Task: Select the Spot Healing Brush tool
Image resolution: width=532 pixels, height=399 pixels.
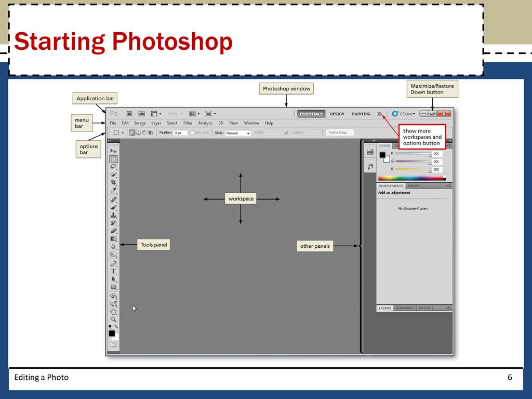Action: click(113, 199)
